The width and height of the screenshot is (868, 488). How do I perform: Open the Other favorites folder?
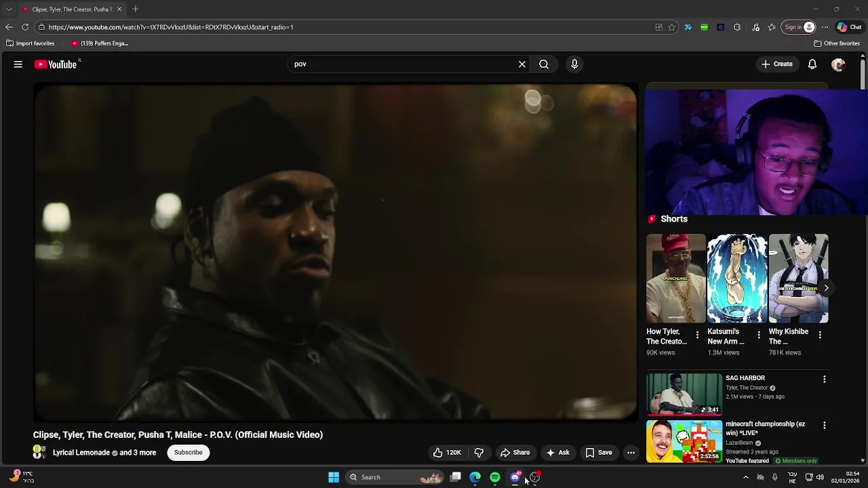[x=837, y=43]
